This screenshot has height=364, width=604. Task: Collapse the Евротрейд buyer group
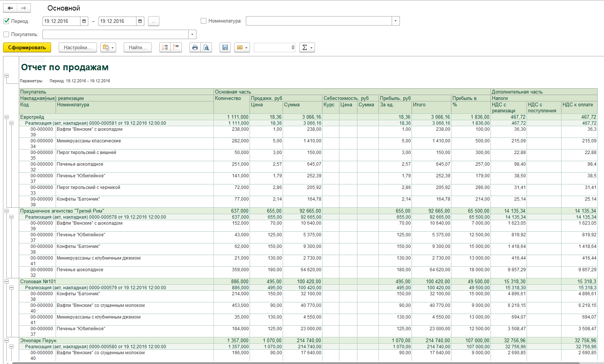6,117
